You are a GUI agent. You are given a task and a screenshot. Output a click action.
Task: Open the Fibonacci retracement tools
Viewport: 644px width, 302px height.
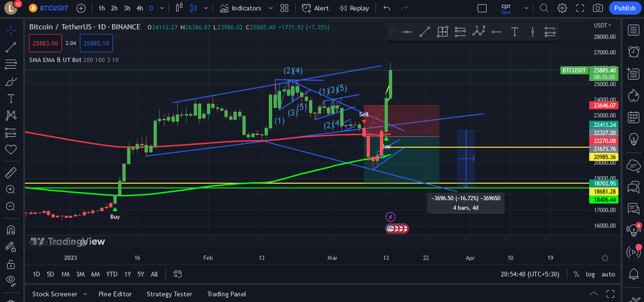tap(10, 64)
